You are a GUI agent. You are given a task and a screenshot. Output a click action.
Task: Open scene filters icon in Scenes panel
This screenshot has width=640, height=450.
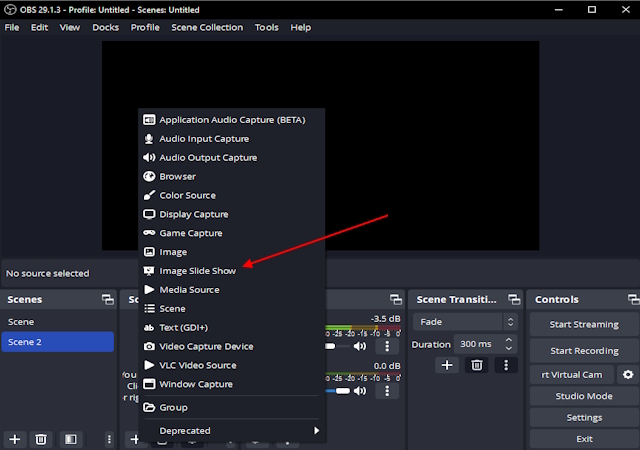click(71, 439)
